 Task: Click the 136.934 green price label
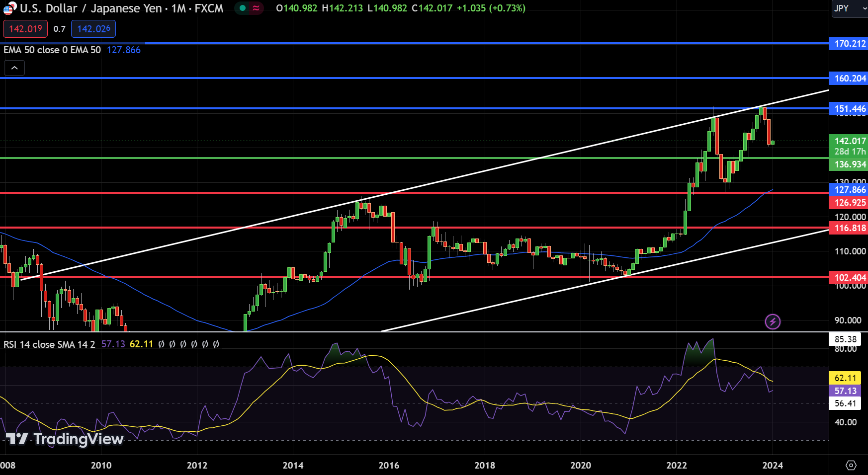pyautogui.click(x=849, y=164)
